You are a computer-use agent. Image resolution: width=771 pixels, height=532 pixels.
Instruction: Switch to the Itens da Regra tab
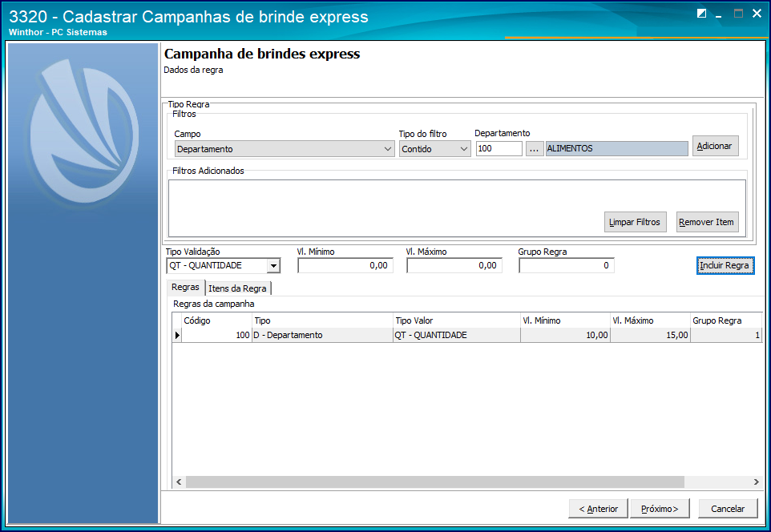tap(237, 288)
